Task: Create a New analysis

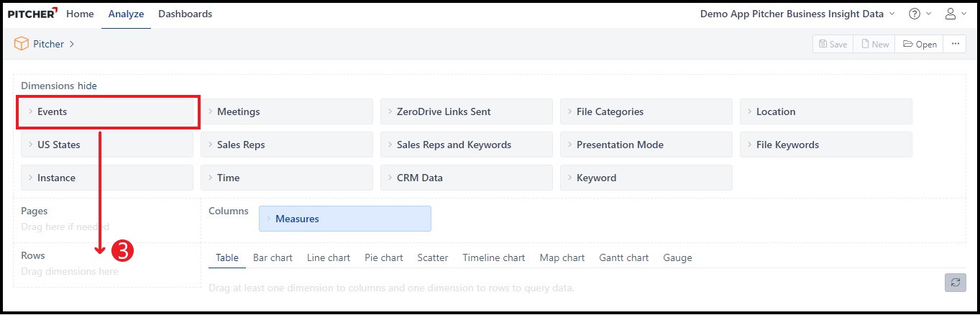Action: tap(875, 44)
